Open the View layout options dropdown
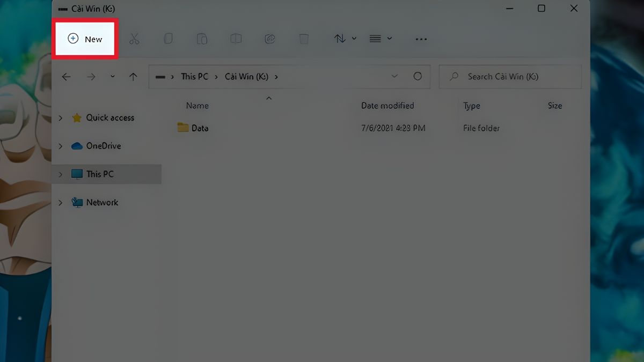 pyautogui.click(x=380, y=39)
